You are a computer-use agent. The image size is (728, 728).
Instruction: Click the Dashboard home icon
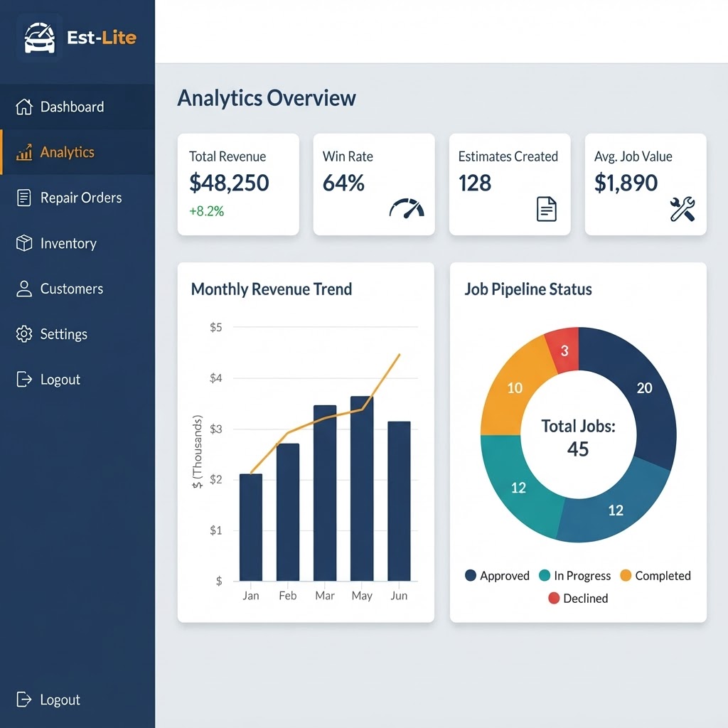24,107
